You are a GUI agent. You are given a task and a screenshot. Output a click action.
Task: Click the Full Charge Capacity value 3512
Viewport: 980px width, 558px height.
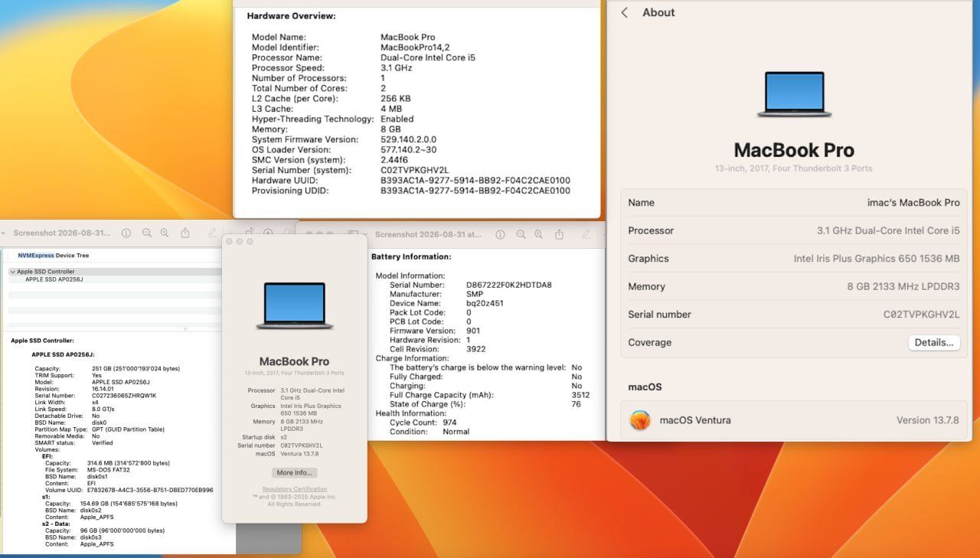[x=580, y=395]
